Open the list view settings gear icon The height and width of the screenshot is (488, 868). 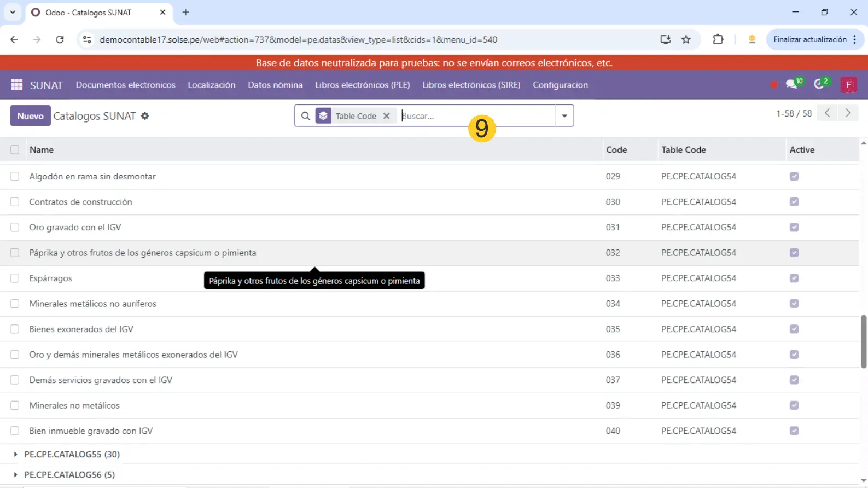[x=145, y=116]
